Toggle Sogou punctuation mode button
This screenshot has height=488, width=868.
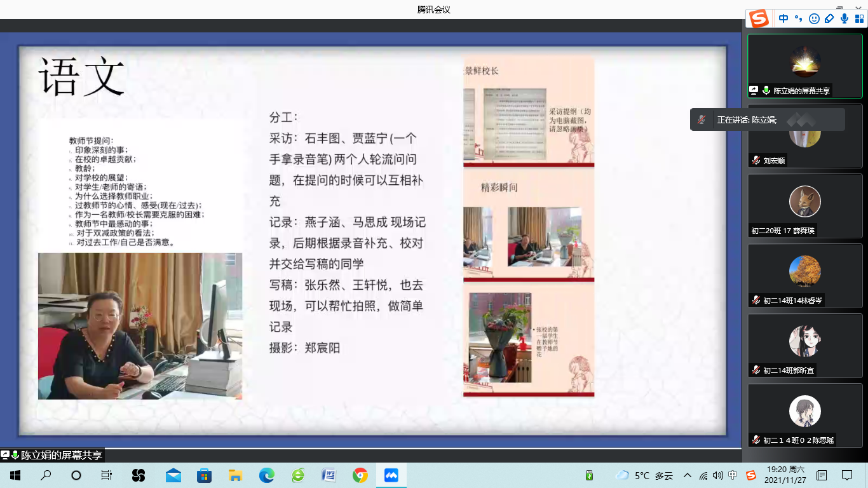tap(799, 19)
